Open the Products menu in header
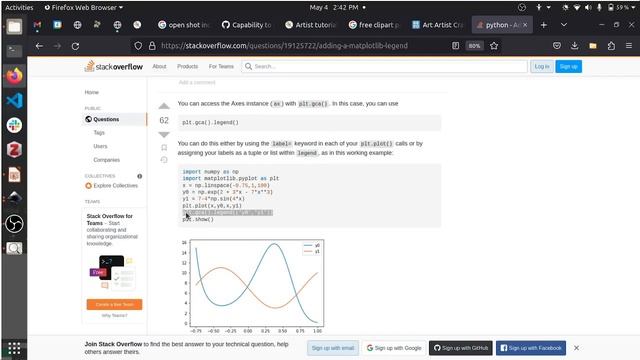Image resolution: width=640 pixels, height=360 pixels. (187, 67)
